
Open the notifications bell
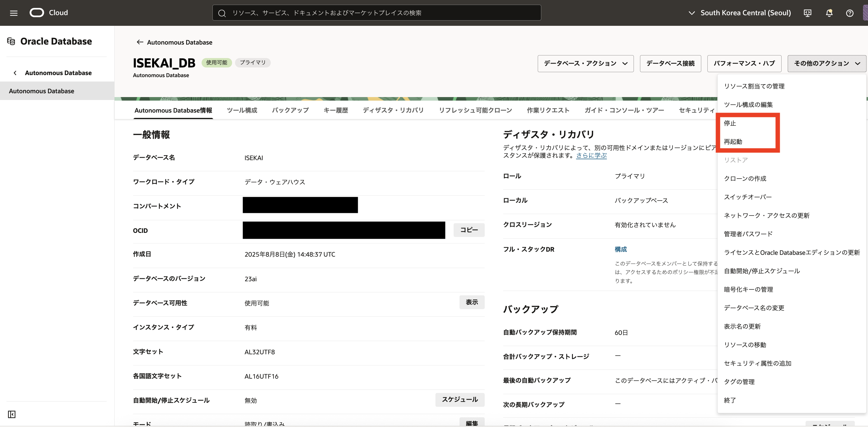coord(829,13)
